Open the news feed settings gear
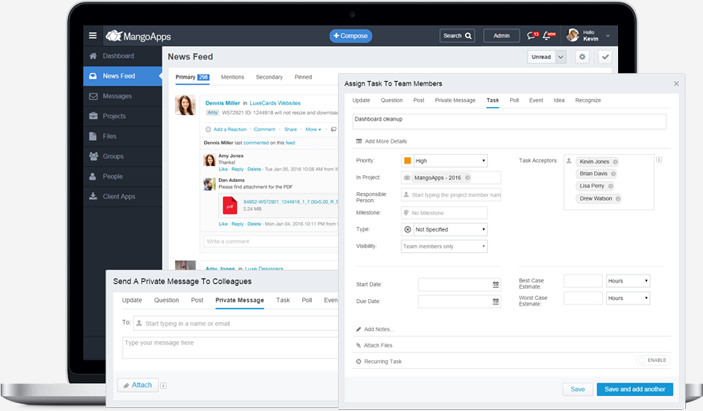 click(582, 57)
